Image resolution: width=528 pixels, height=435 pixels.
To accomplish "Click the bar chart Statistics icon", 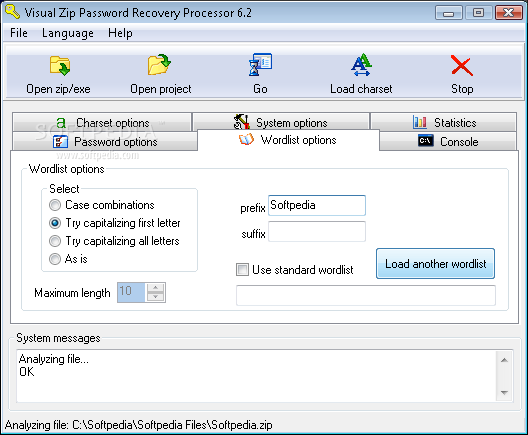I will point(420,122).
